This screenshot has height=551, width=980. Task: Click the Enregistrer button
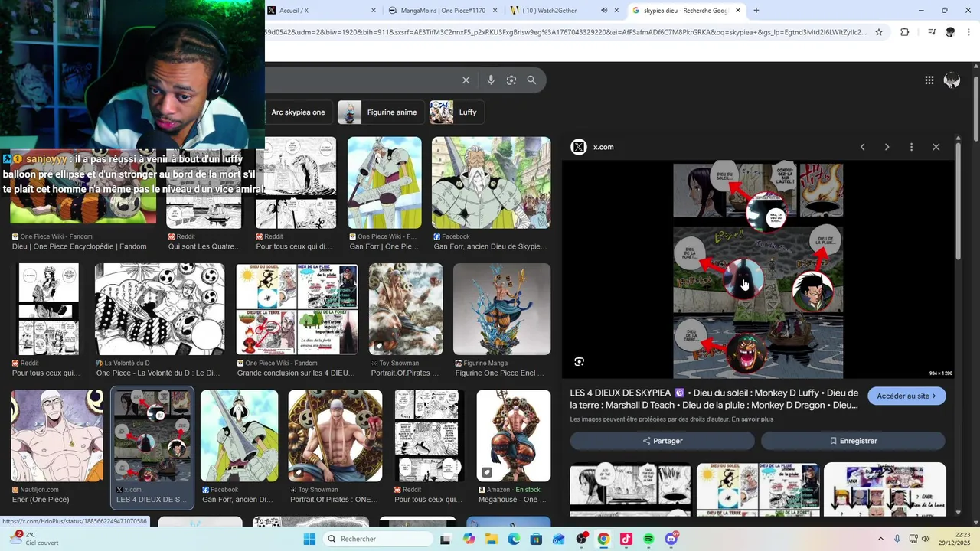[x=853, y=441]
